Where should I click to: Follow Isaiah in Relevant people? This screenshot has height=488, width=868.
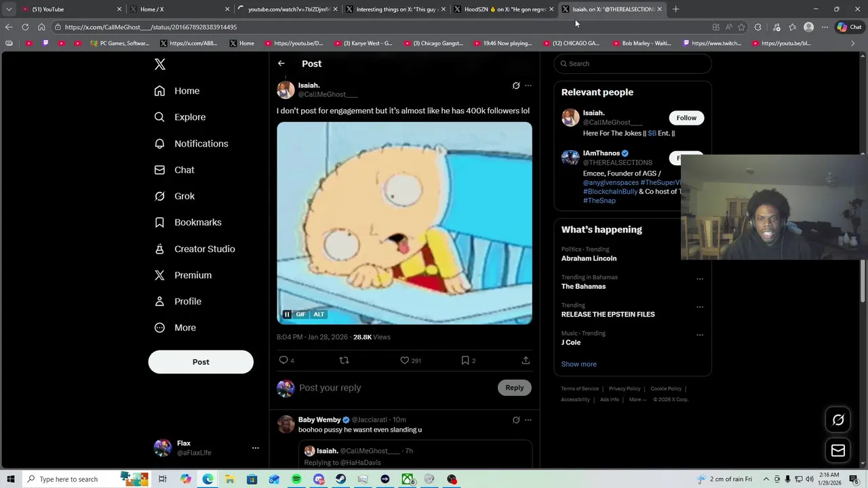(686, 118)
